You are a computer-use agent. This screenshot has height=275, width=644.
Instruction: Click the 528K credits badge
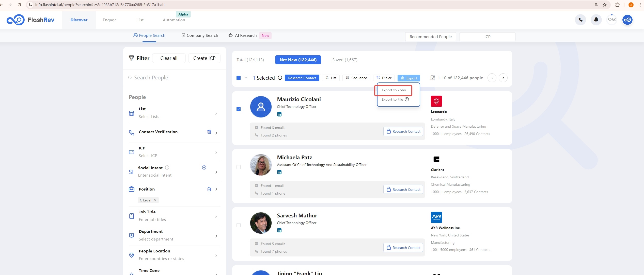tap(611, 20)
